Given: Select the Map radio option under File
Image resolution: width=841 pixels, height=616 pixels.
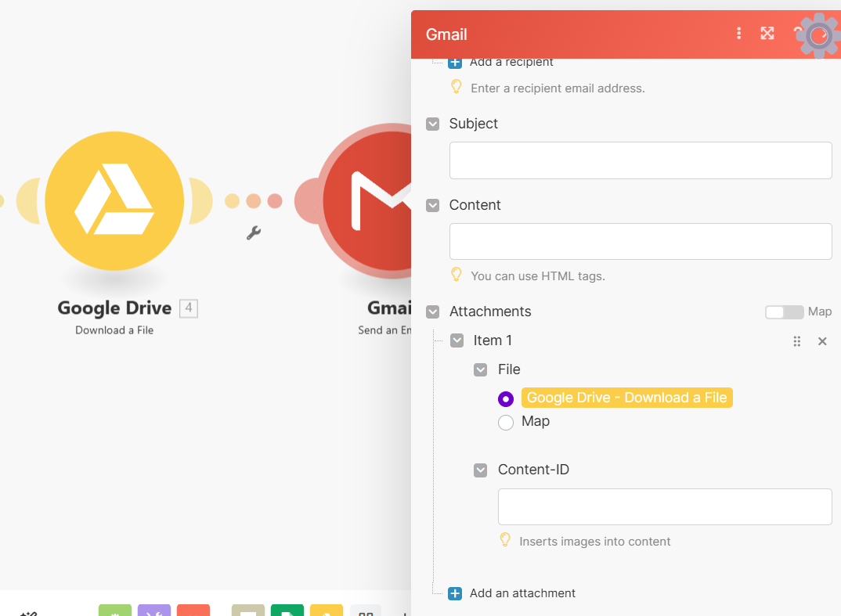Looking at the screenshot, I should coord(506,423).
